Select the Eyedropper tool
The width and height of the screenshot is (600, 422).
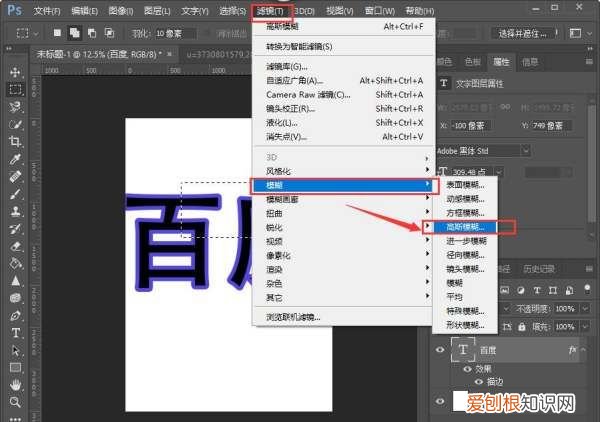point(15,159)
